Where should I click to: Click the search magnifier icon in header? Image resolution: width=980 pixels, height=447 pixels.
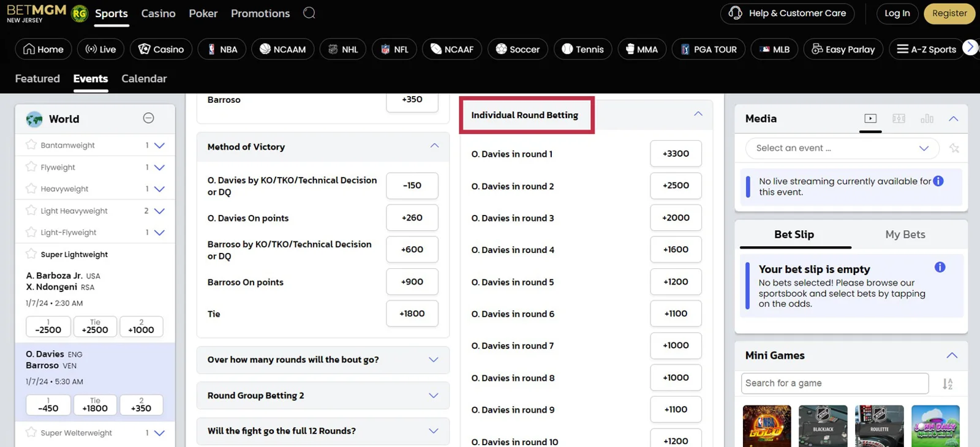coord(309,13)
